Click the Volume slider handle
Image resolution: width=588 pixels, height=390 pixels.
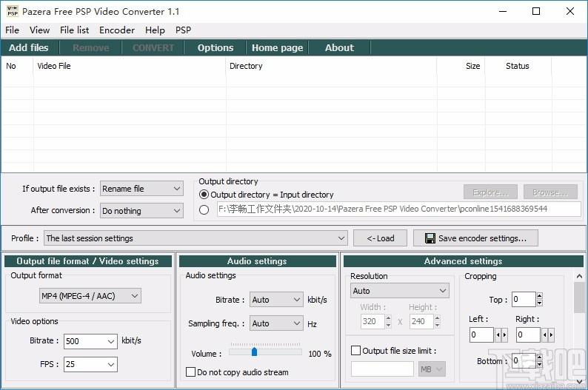[x=254, y=352]
